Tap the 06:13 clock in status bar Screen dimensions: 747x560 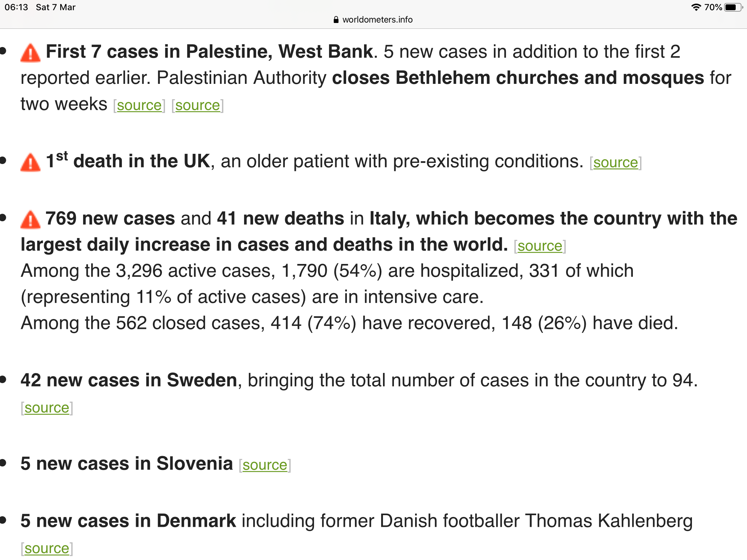point(16,7)
